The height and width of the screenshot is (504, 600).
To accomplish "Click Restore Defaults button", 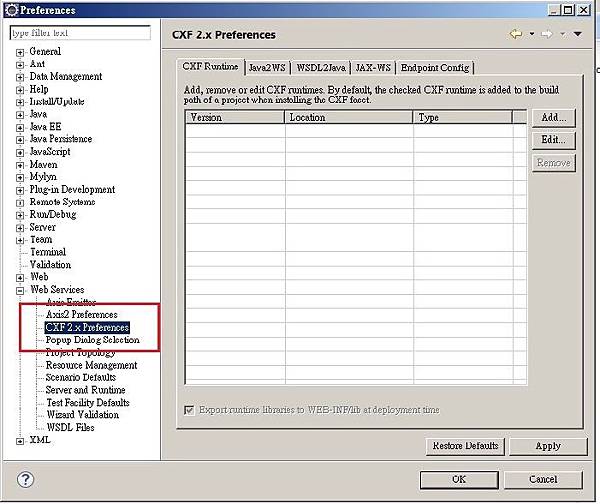I will click(465, 446).
